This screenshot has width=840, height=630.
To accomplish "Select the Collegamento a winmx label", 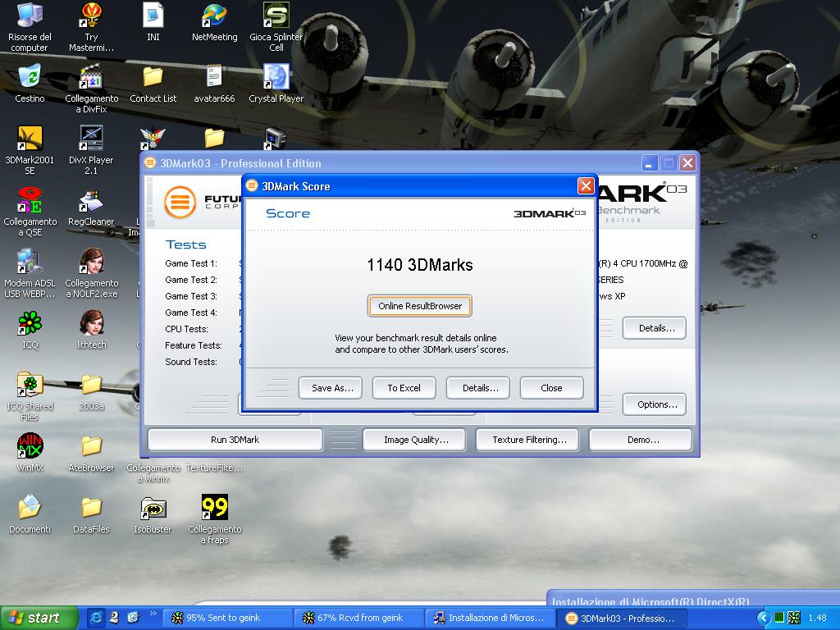I will (153, 473).
